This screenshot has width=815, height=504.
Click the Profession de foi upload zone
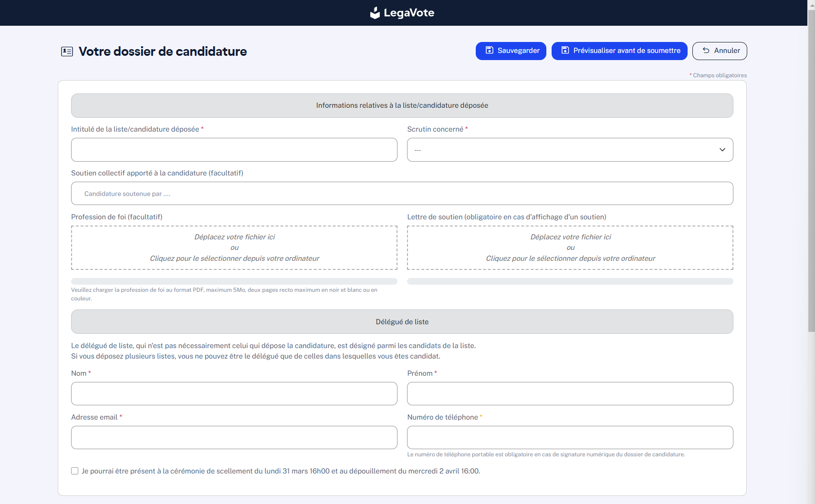pos(234,248)
